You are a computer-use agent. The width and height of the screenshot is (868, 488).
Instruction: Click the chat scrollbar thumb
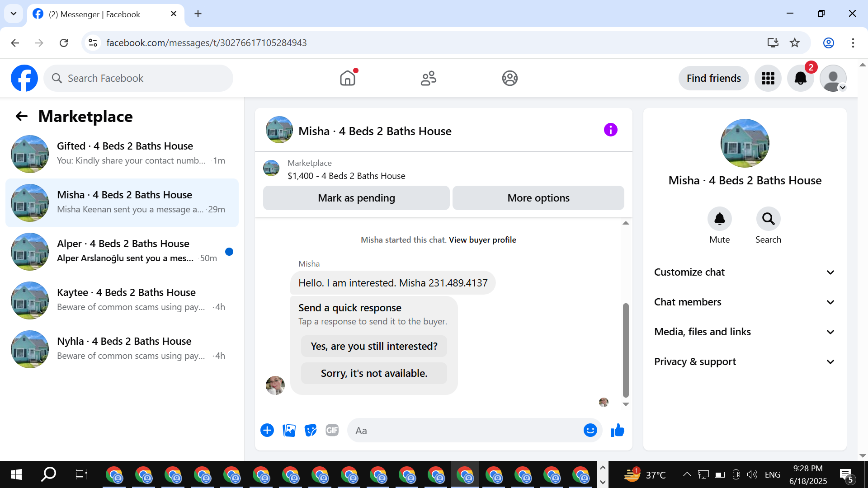point(626,350)
